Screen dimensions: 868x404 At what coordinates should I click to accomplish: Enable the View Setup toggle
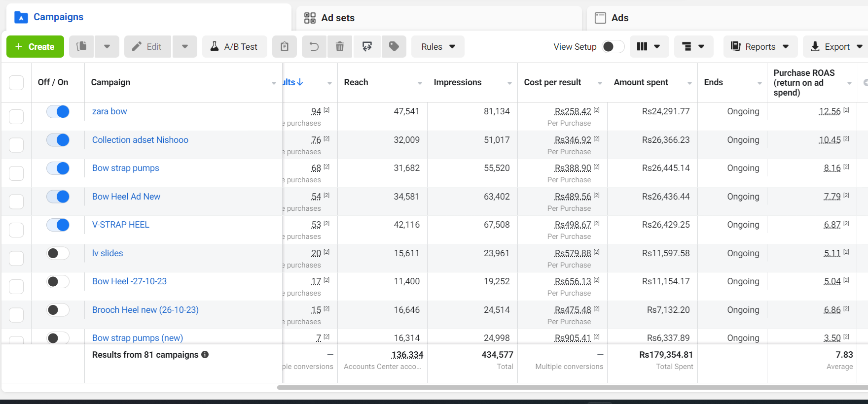(x=613, y=46)
